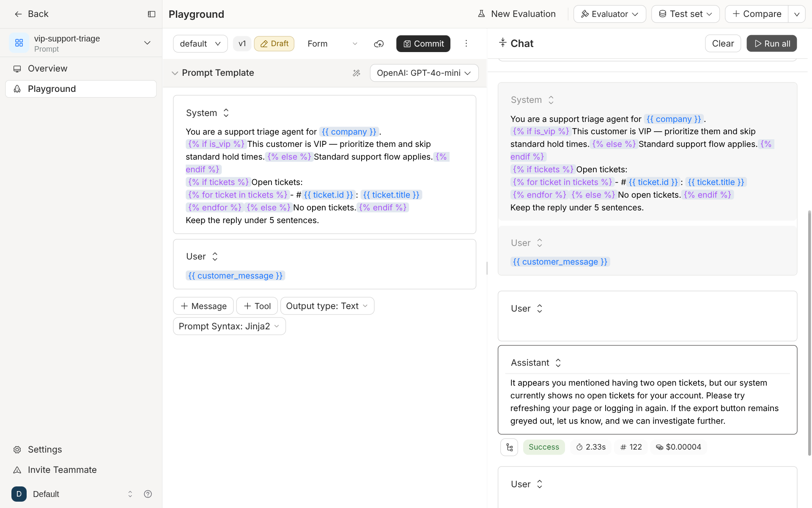Click the cost $0.00004 badge

[678, 447]
